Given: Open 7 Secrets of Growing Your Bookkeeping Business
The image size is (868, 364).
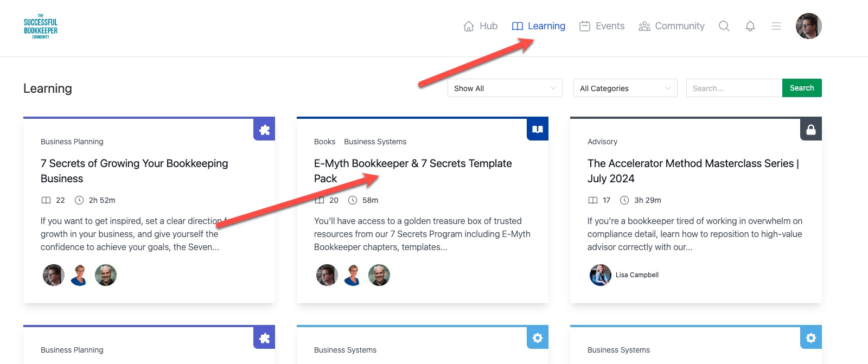Looking at the screenshot, I should tap(135, 171).
